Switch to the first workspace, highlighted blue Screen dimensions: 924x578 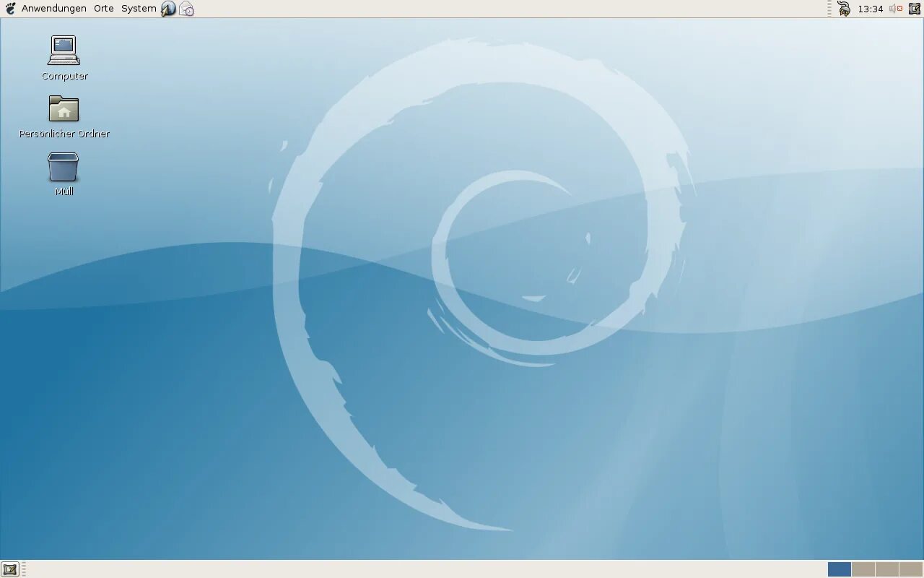pos(840,569)
